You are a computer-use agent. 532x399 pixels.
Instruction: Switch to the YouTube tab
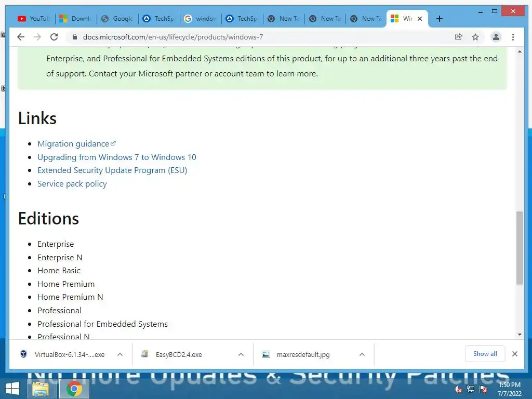coord(34,19)
